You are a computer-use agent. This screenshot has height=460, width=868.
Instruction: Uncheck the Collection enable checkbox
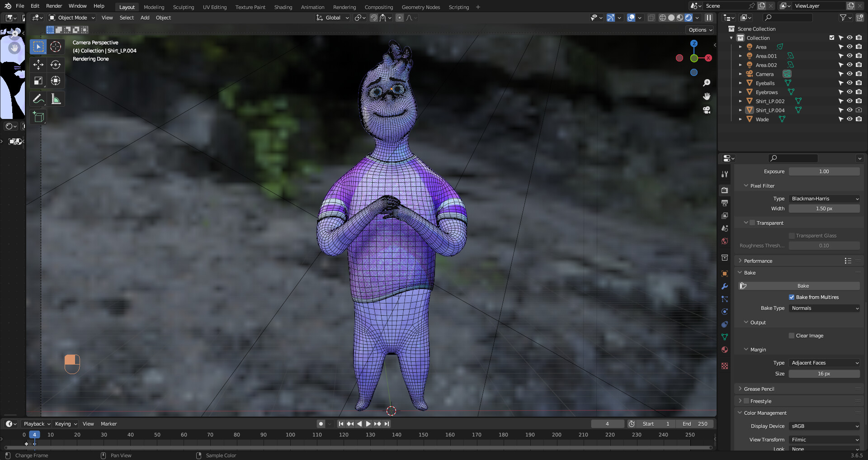click(831, 38)
